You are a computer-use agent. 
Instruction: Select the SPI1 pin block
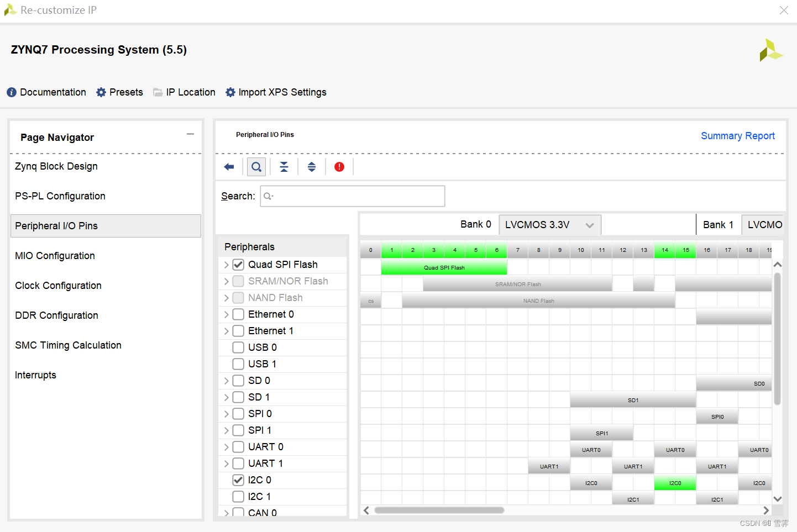click(602, 433)
